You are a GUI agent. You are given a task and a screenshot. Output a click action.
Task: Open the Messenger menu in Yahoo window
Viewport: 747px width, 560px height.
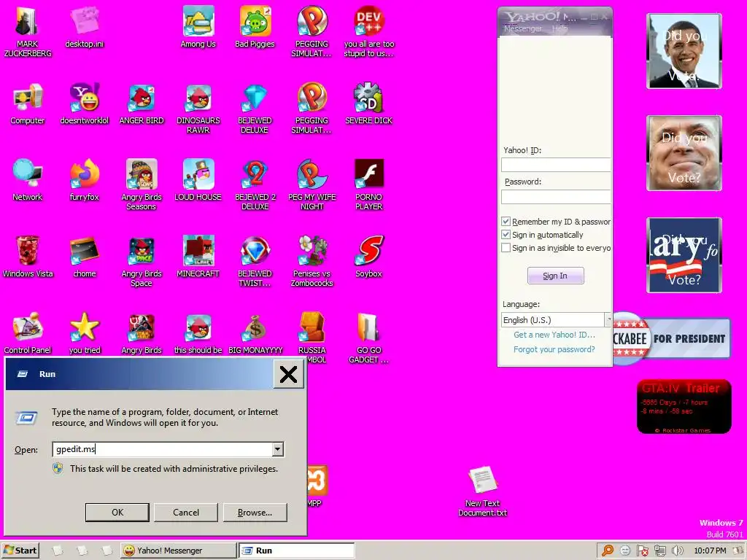(x=522, y=28)
